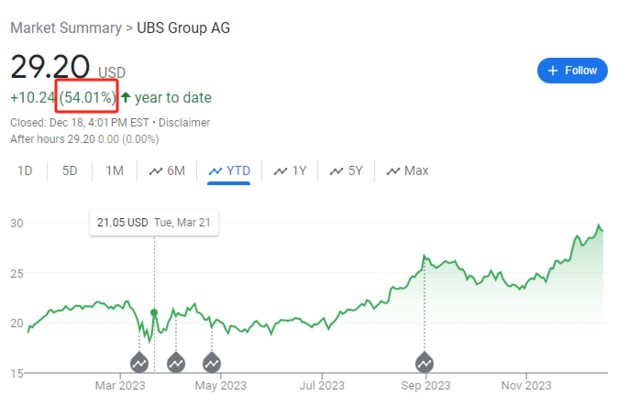This screenshot has width=640, height=406.
Task: Show the Max chart range
Action: click(x=407, y=171)
